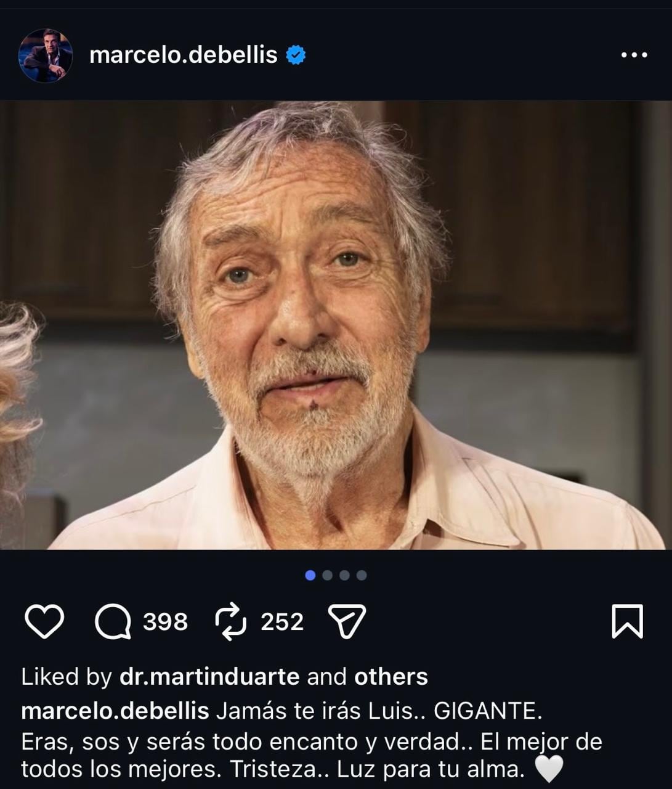672x789 pixels.
Task: Open dr.martinduarte from the liked-by line
Action: [x=208, y=677]
